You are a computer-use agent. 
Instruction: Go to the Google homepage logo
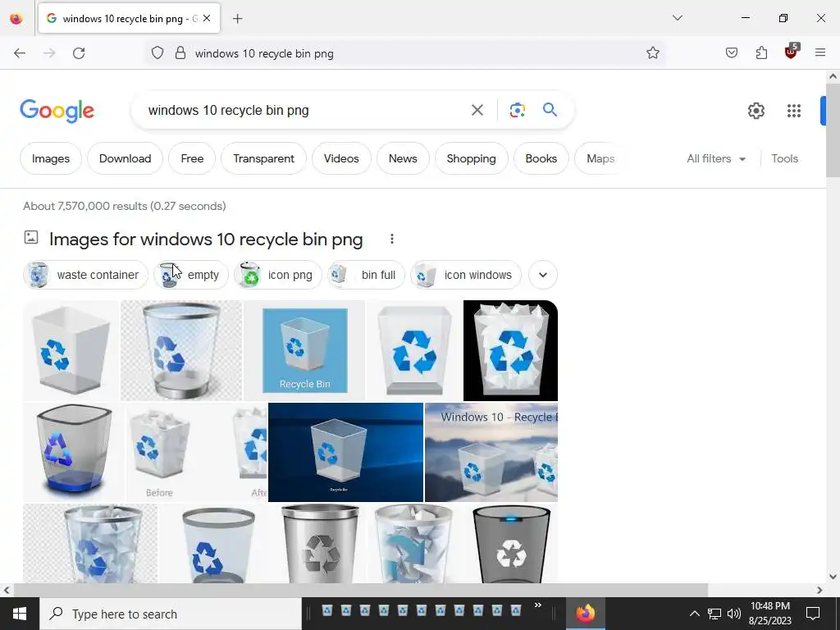click(57, 111)
